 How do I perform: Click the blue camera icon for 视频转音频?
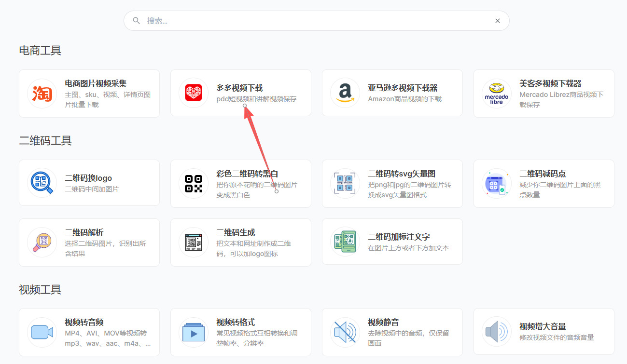[x=42, y=332]
